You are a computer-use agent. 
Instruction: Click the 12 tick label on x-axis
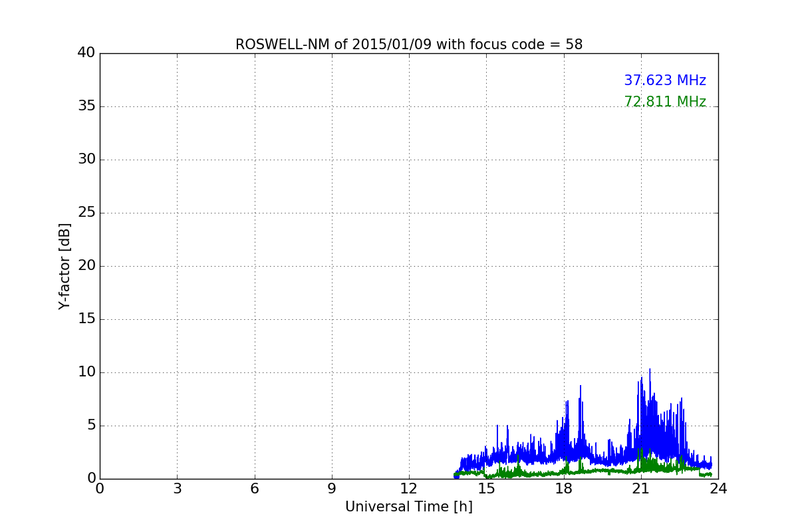click(x=409, y=489)
